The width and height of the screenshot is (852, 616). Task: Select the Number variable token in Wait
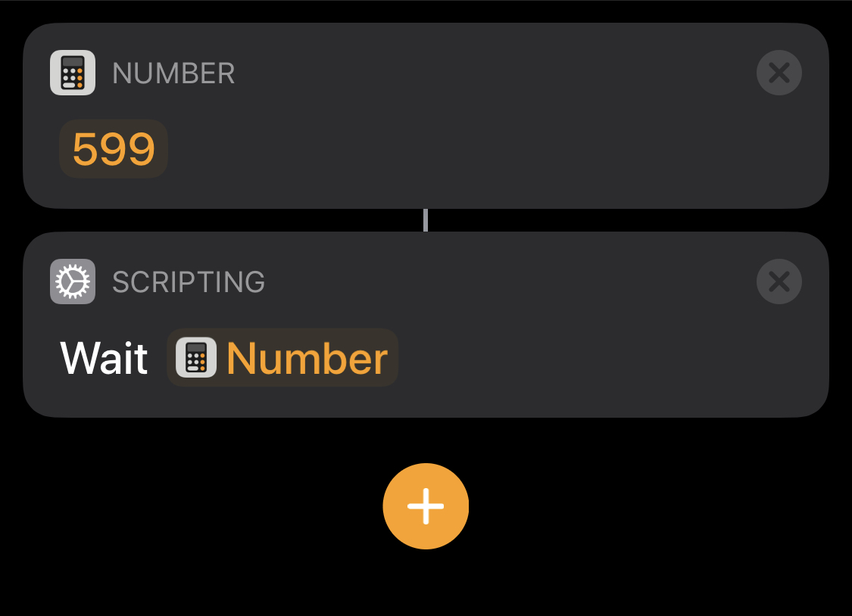click(307, 358)
